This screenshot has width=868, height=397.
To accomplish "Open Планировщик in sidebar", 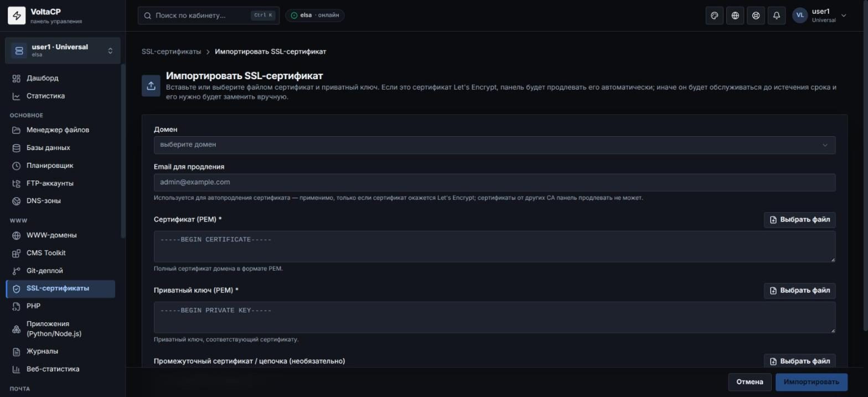I will coord(60,166).
